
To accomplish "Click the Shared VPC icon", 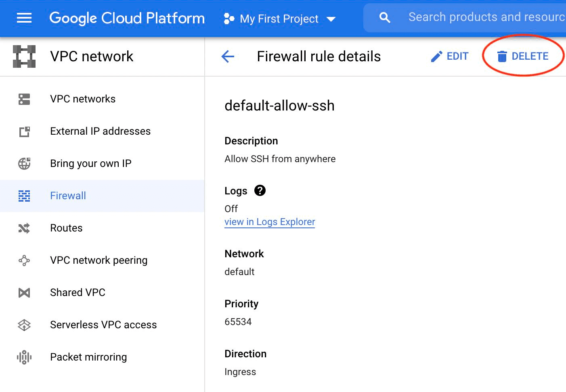I will tap(24, 292).
